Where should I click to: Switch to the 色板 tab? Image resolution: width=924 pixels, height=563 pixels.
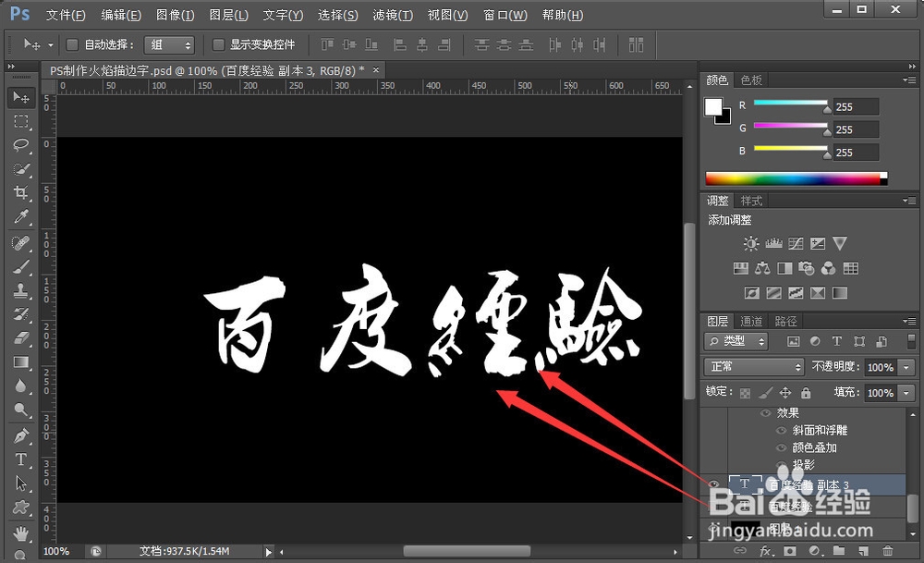click(751, 80)
